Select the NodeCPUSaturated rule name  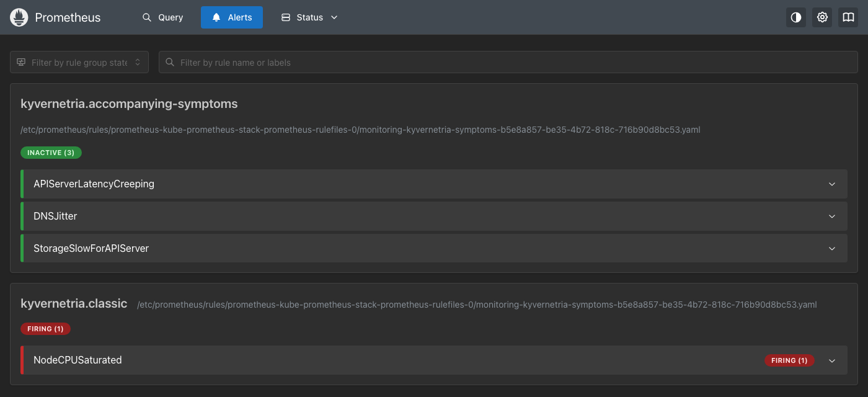tap(77, 360)
